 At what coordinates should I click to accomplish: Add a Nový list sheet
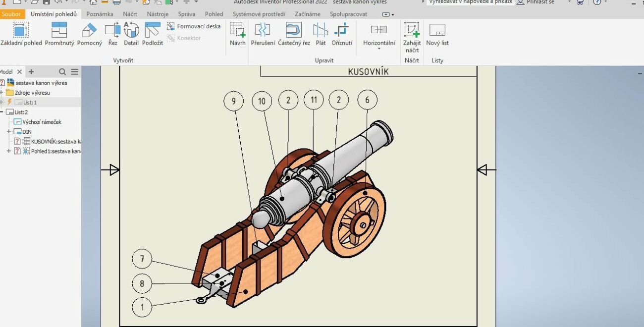coord(437,34)
